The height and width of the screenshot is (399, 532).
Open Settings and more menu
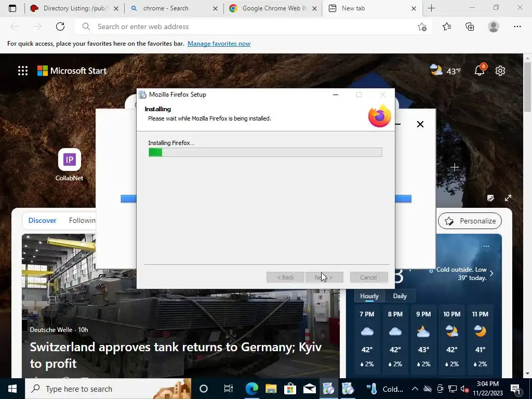(x=517, y=26)
